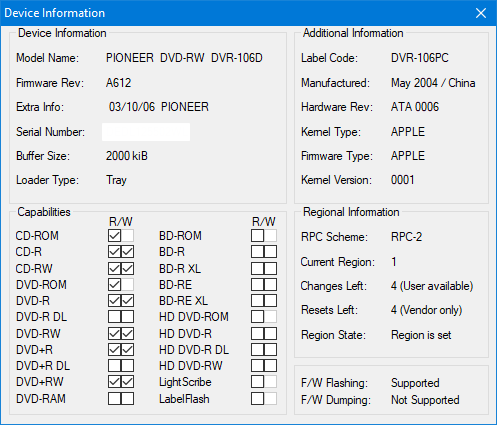Toggle the DVD+R DL write checkbox
This screenshot has height=425, width=497.
coord(127,366)
